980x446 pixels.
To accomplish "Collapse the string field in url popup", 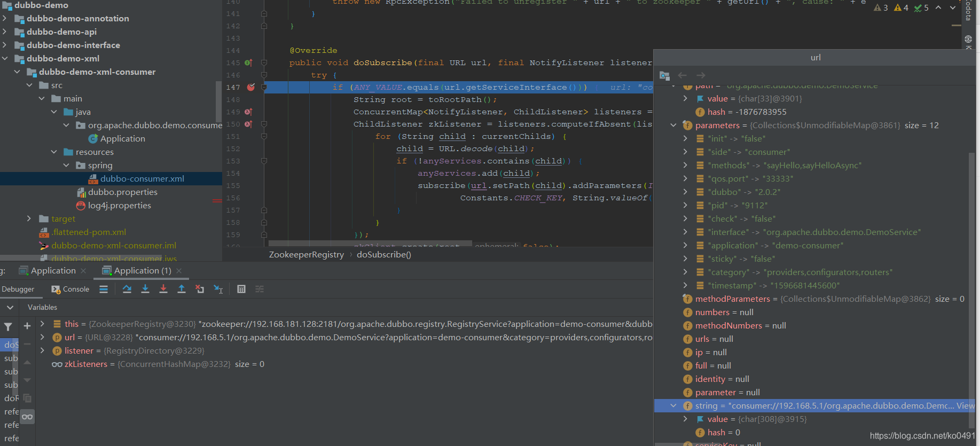I will tap(673, 405).
